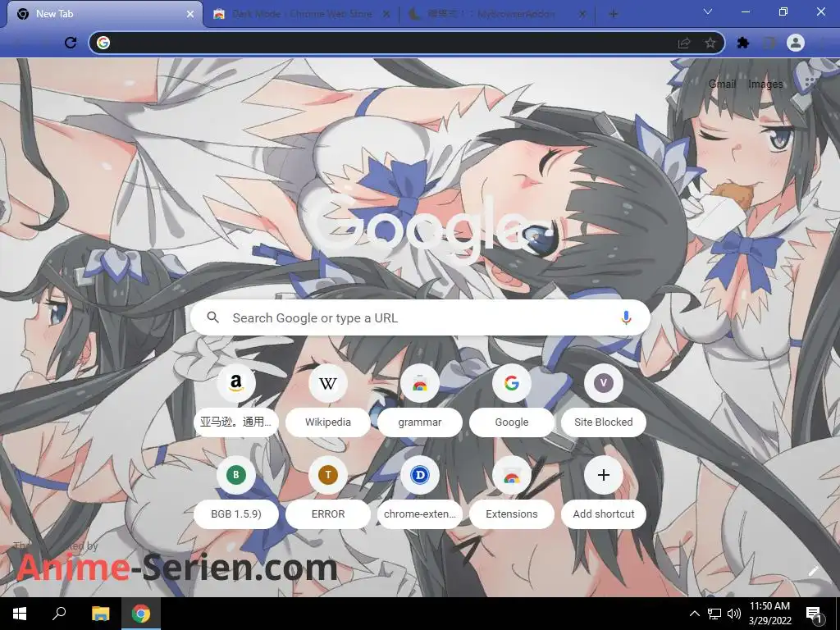Viewport: 840px width, 630px height.
Task: Bookmark this tab with the star icon
Action: coord(710,43)
